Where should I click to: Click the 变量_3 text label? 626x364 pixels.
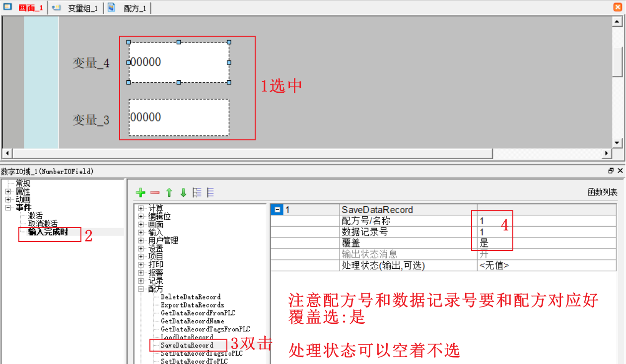click(91, 120)
